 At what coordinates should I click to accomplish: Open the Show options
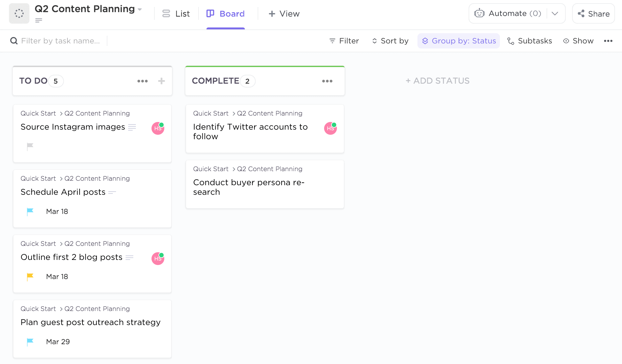578,41
